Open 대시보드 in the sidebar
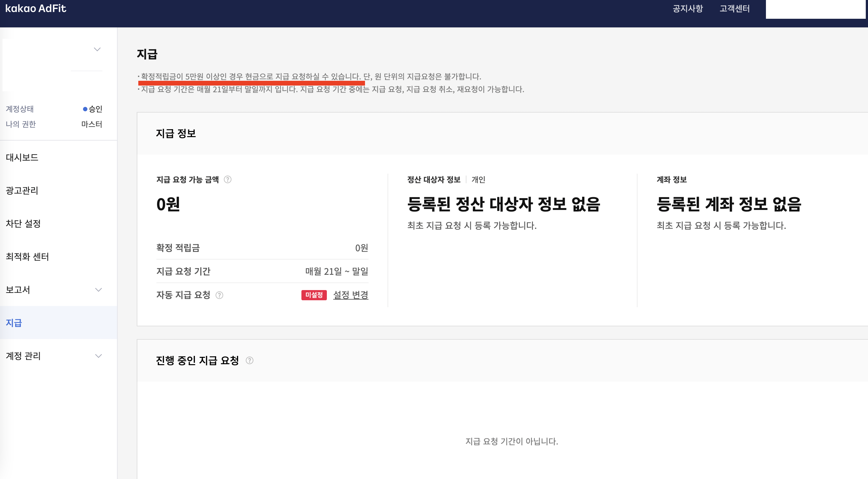This screenshot has width=868, height=479. pos(22,157)
